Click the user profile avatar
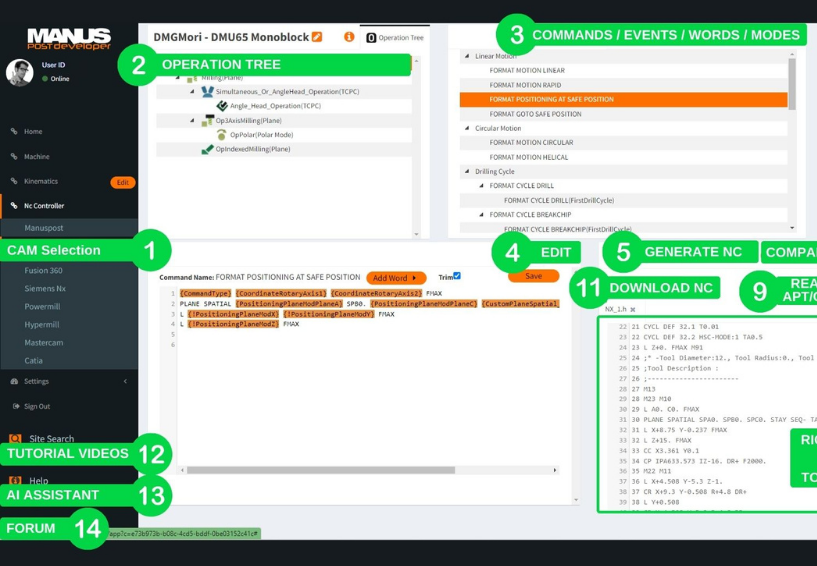Image resolution: width=817 pixels, height=566 pixels. (x=20, y=72)
